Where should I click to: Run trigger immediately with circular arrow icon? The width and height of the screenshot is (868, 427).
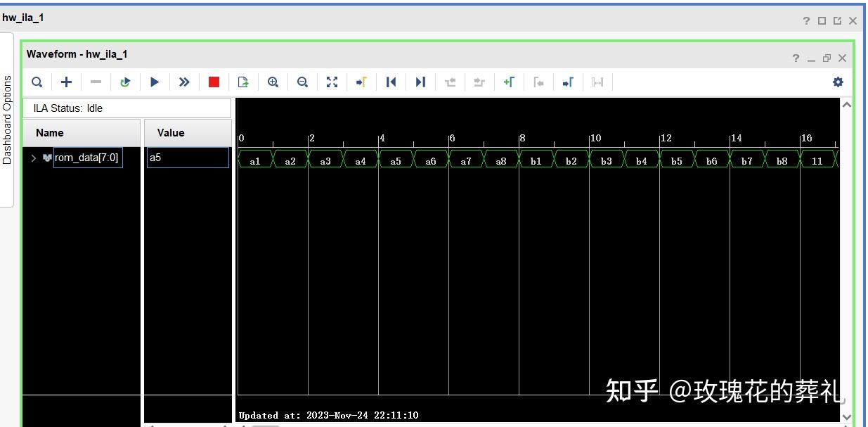point(125,82)
